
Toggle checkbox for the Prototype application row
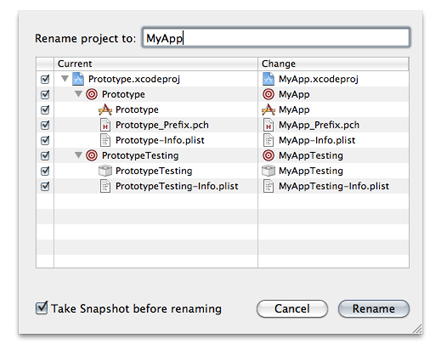pyautogui.click(x=45, y=110)
